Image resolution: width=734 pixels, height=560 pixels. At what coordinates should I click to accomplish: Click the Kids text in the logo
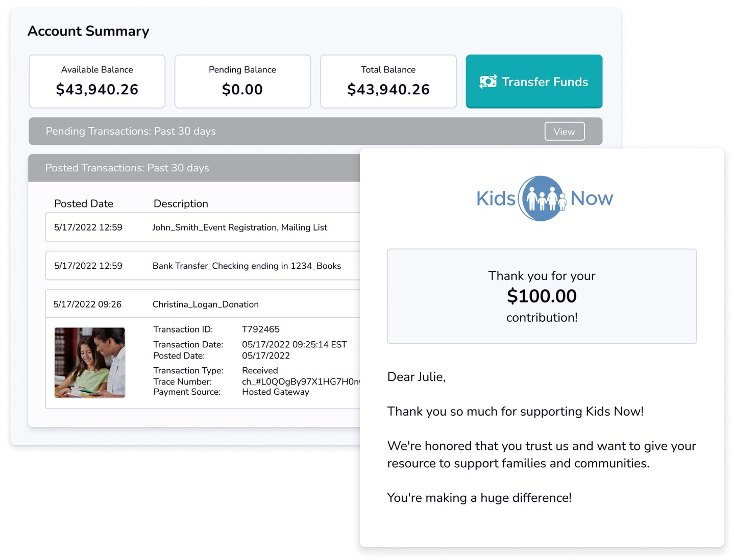coord(496,198)
